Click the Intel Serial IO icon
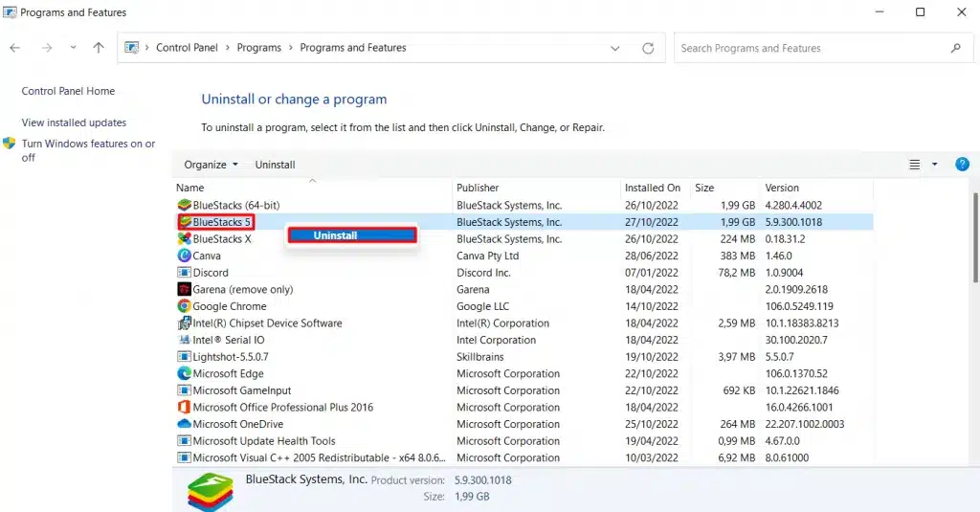The image size is (980, 512). pyautogui.click(x=184, y=340)
